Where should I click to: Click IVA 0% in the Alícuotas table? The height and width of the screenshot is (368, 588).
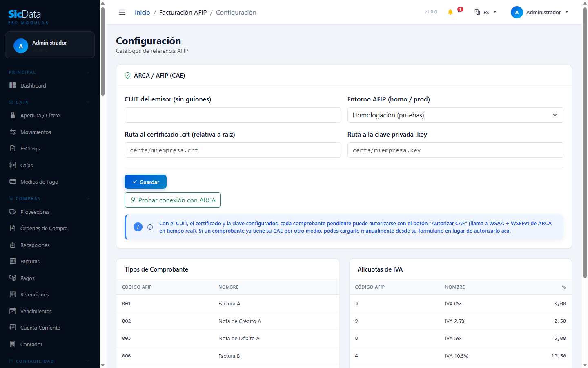pos(453,303)
